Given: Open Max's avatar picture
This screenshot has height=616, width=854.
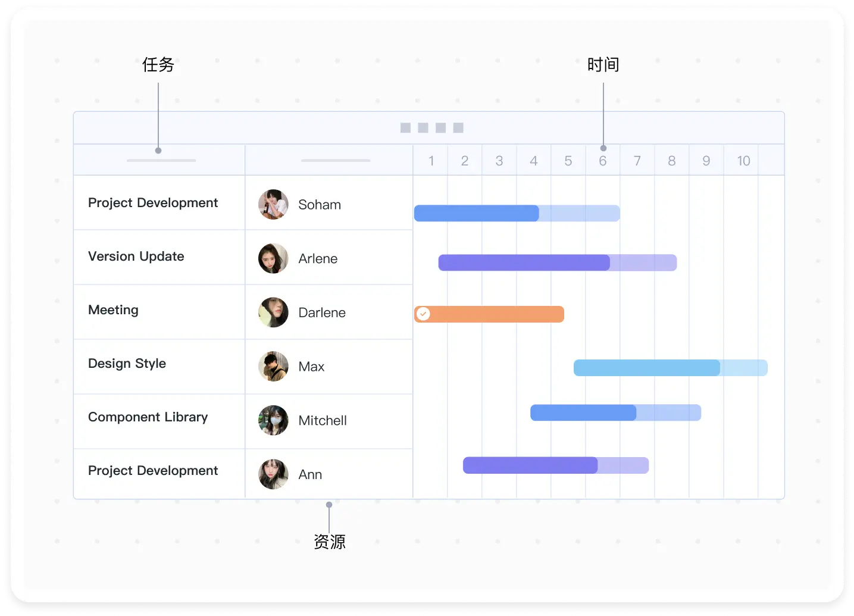Looking at the screenshot, I should pos(273,367).
